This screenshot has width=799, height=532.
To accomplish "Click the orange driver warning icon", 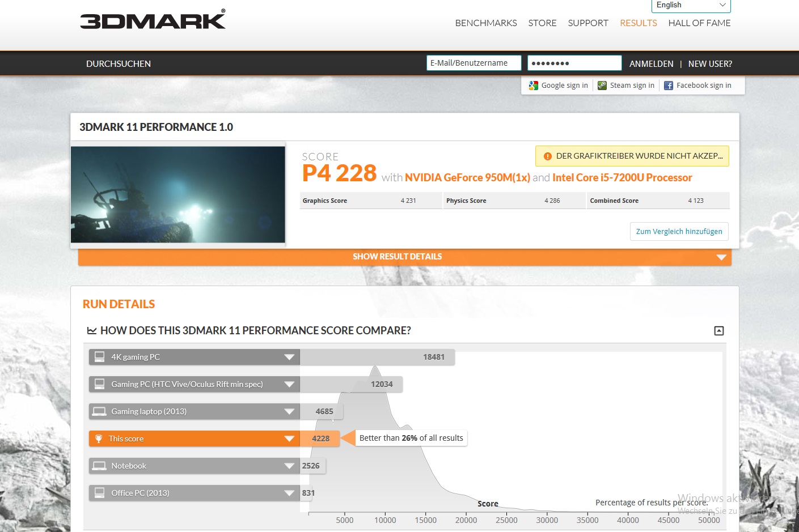I will (548, 156).
